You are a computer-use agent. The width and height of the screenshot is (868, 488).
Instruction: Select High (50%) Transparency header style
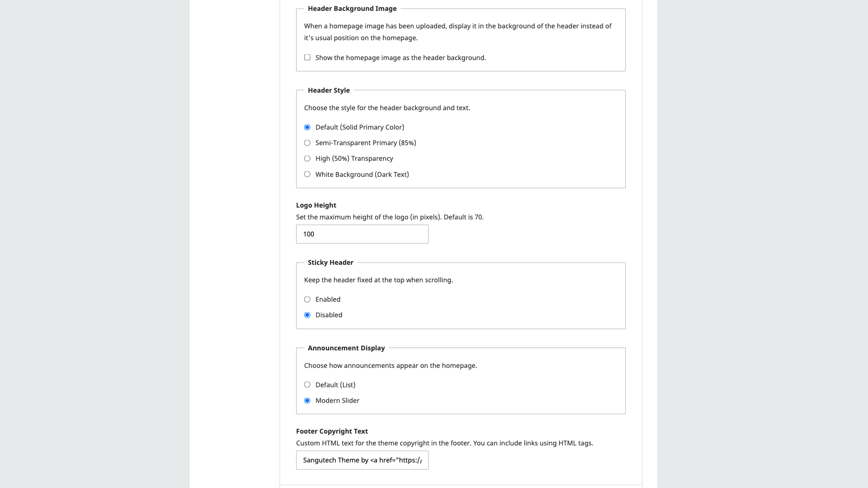coord(307,158)
